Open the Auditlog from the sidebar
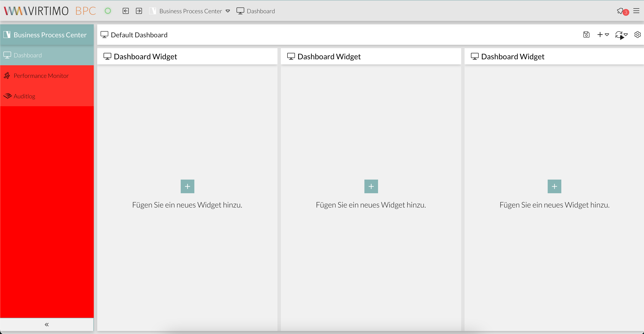644x334 pixels. point(24,96)
